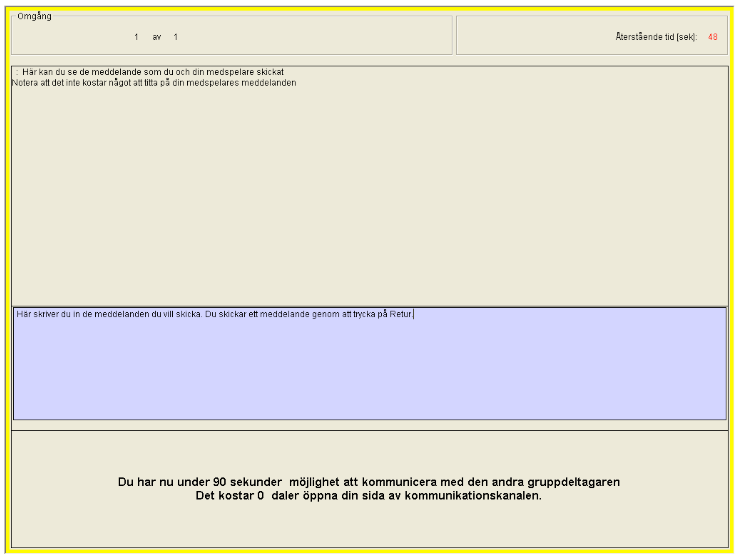Viewport: 738px width, 560px height.
Task: Click empty area of the message history panel
Action: [x=367, y=194]
